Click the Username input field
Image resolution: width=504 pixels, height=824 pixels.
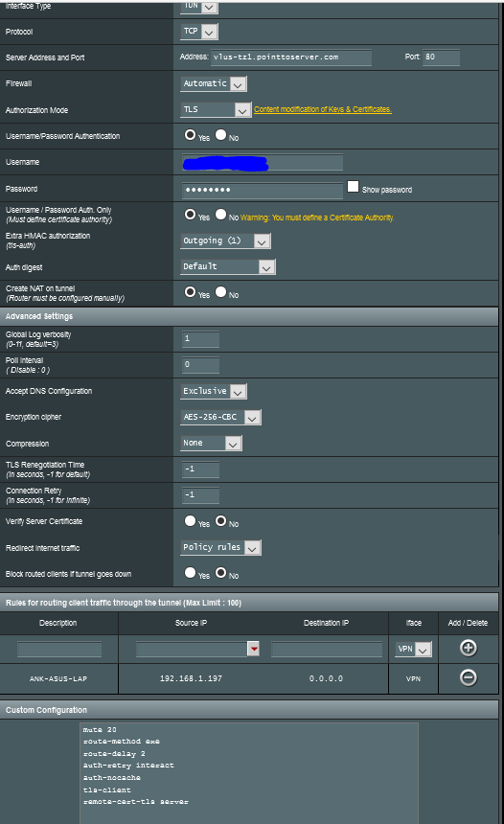[263, 162]
